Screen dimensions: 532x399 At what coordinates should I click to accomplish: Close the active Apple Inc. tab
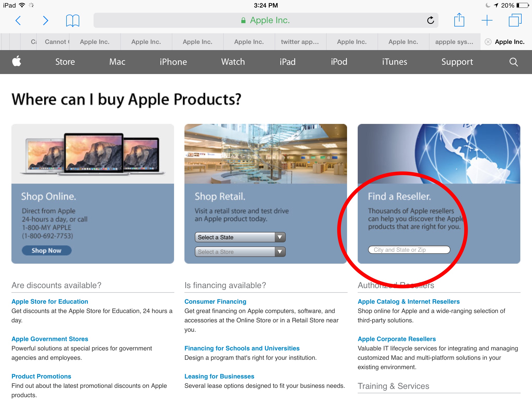point(488,42)
